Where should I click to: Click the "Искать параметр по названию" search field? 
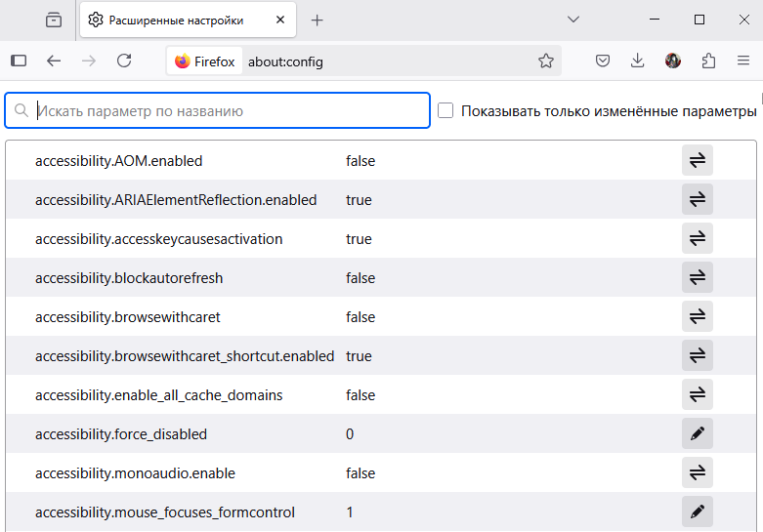[230, 111]
